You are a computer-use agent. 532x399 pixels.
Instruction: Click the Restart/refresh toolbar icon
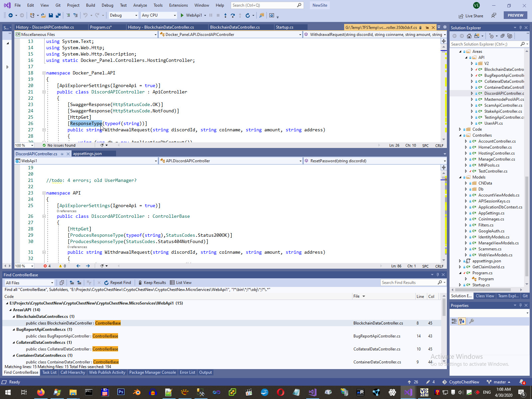pyautogui.click(x=247, y=15)
